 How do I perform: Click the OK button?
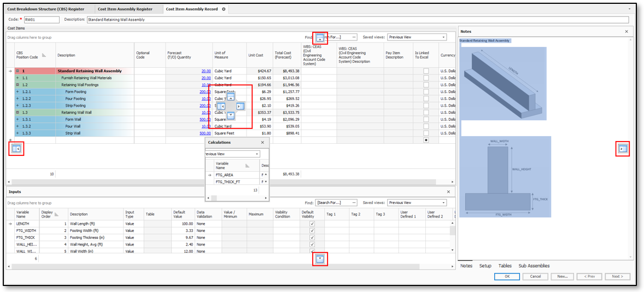click(507, 277)
